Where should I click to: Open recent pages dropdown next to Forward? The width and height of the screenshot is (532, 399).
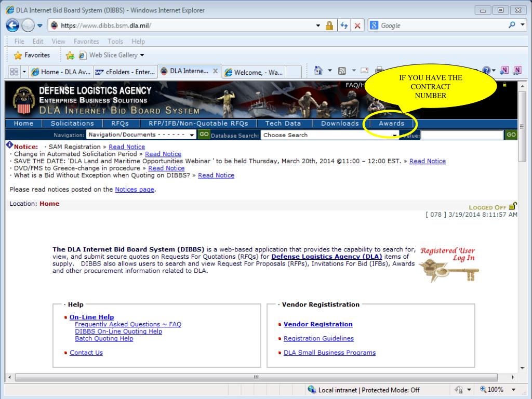tap(39, 25)
